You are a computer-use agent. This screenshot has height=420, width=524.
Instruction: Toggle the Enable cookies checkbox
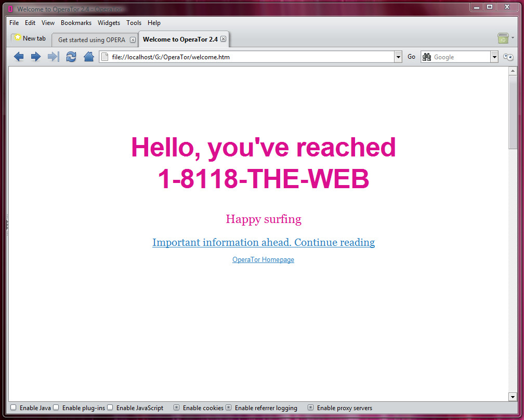tap(176, 408)
